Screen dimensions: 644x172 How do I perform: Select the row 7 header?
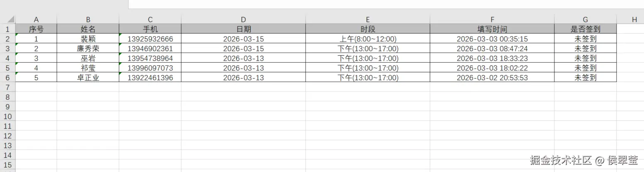(7, 87)
